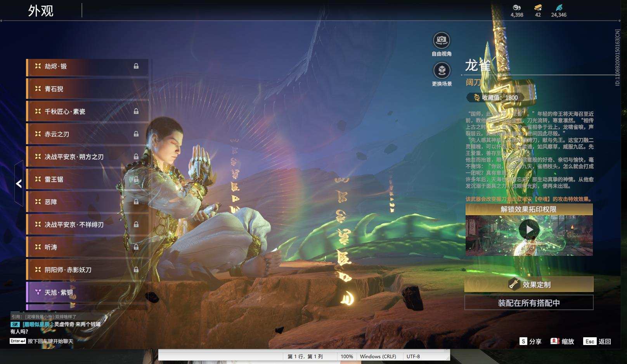Viewport: 627px width, 364px height.
Task: Click the lock icon on 决战平安京·朔方之刃
Action: (x=136, y=157)
